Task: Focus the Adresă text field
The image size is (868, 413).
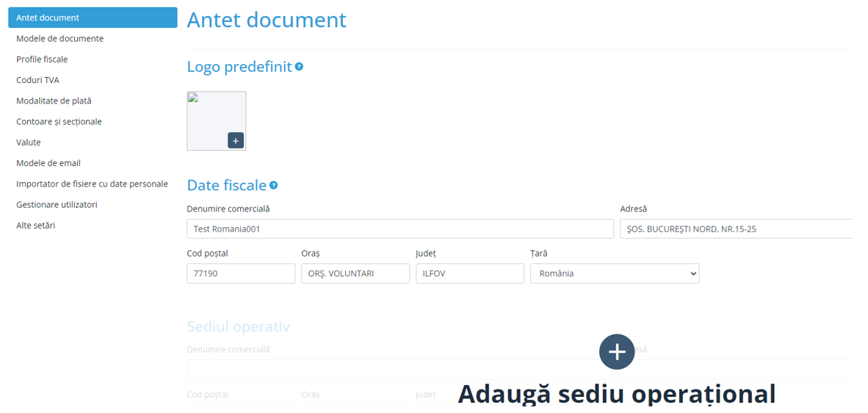Action: pyautogui.click(x=735, y=229)
